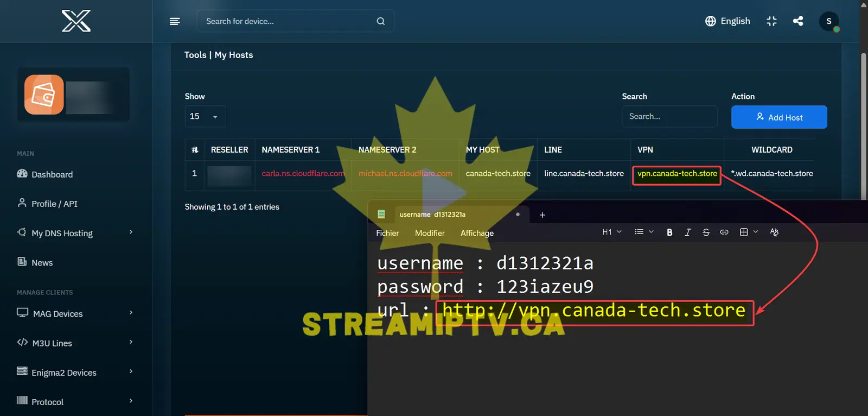Image resolution: width=868 pixels, height=416 pixels.
Task: Click the Dashboard palette icon
Action: coord(22,174)
